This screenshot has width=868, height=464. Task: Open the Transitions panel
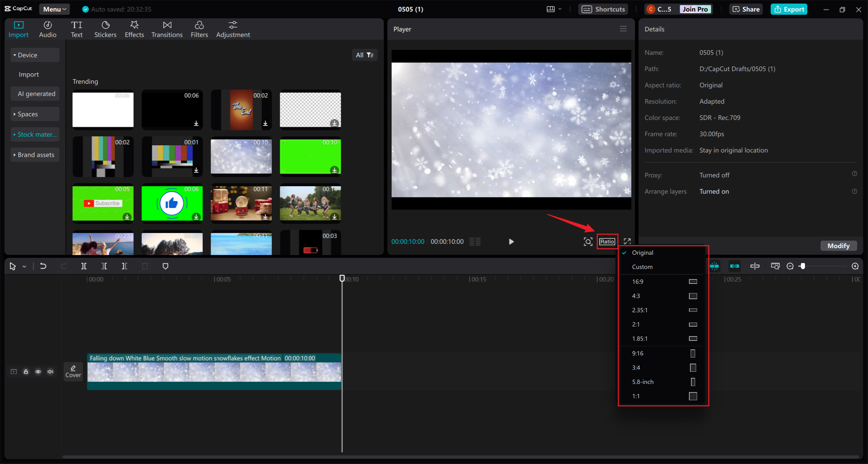click(x=167, y=28)
